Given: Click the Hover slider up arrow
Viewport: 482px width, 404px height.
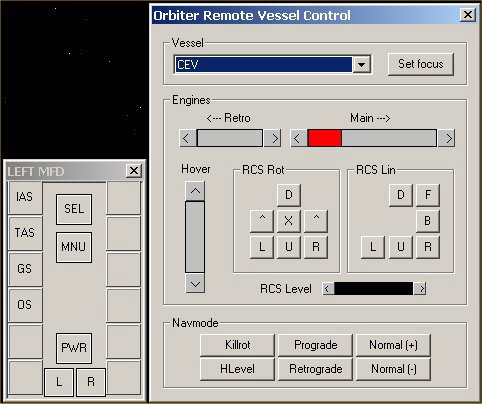Looking at the screenshot, I should click(x=195, y=191).
